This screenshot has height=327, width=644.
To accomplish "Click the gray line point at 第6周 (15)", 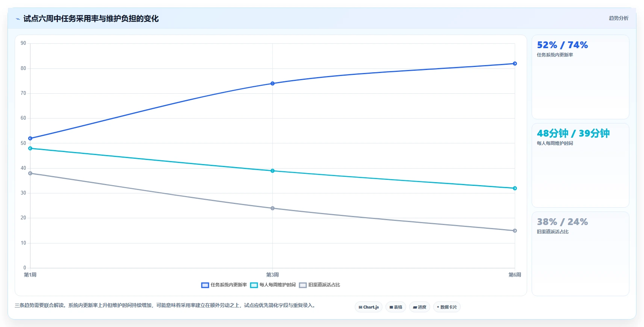I will [x=515, y=231].
